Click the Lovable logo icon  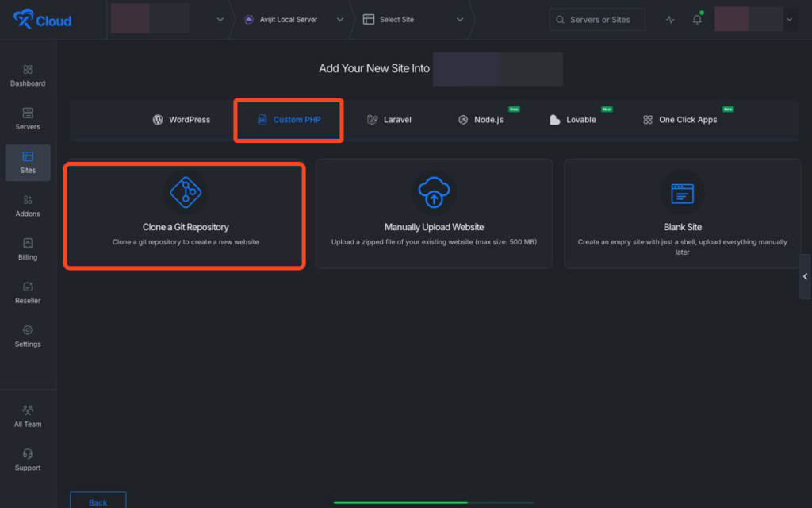[554, 120]
